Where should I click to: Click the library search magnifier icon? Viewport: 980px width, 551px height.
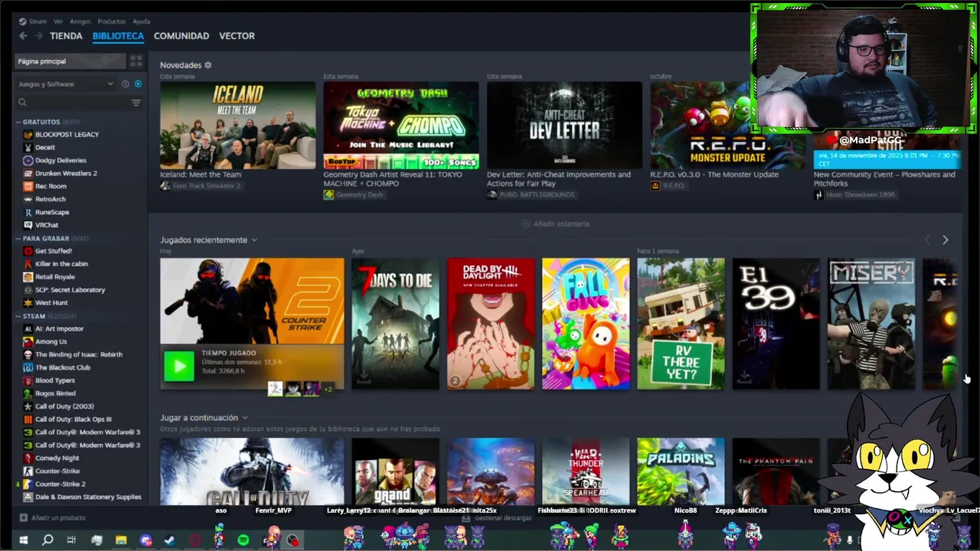point(23,103)
